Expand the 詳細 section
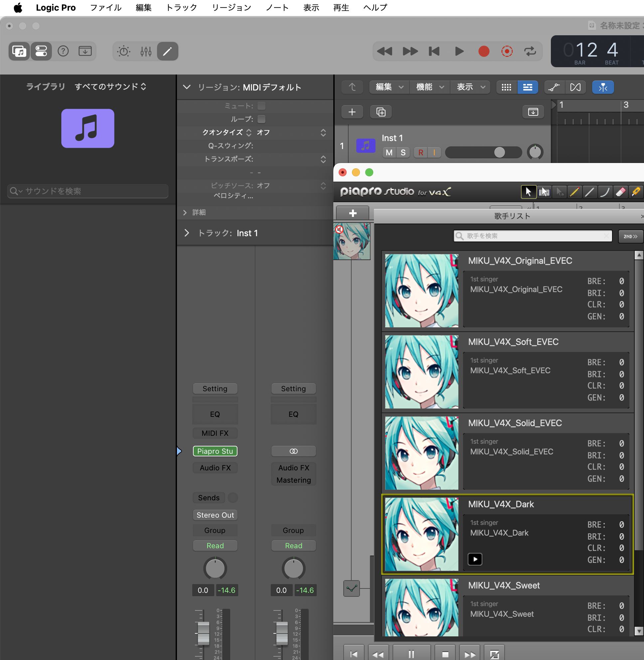This screenshot has width=644, height=660. pyautogui.click(x=185, y=213)
